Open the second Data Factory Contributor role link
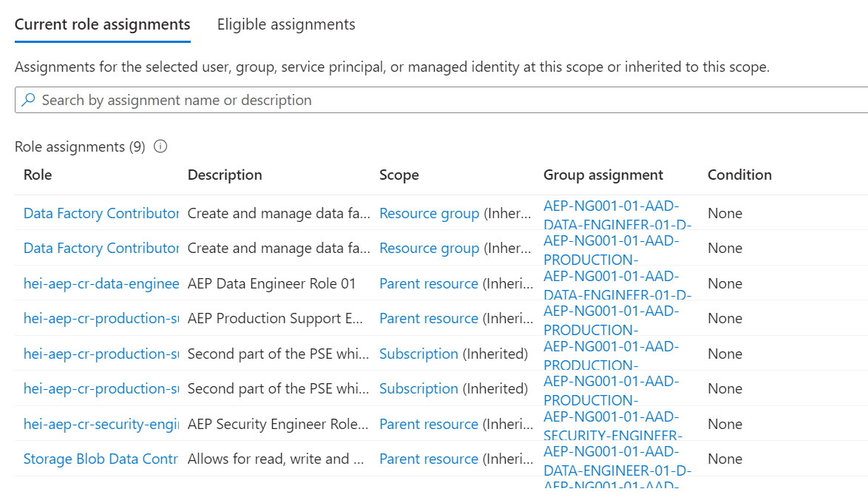The height and width of the screenshot is (503, 868). pyautogui.click(x=101, y=248)
